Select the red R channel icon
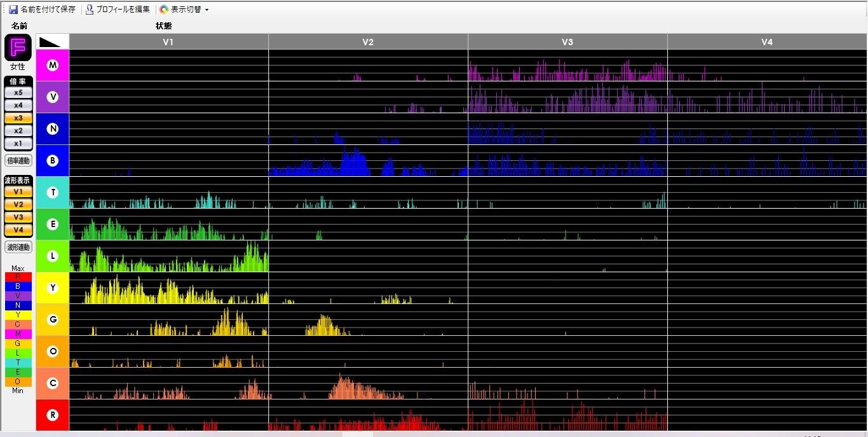 coord(53,415)
